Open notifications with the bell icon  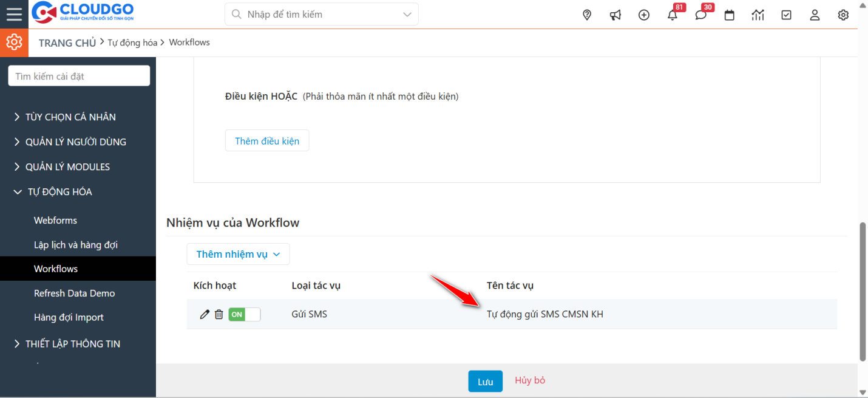point(672,15)
